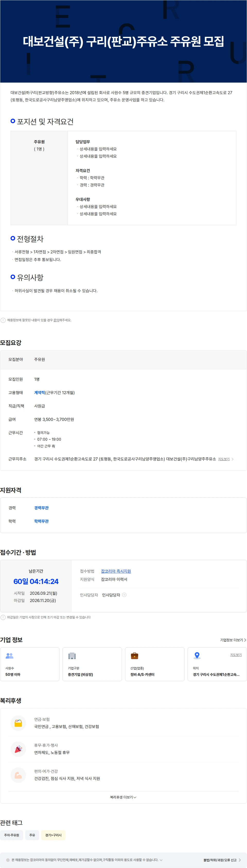Select the 경기>구리시 tag

coord(53,835)
